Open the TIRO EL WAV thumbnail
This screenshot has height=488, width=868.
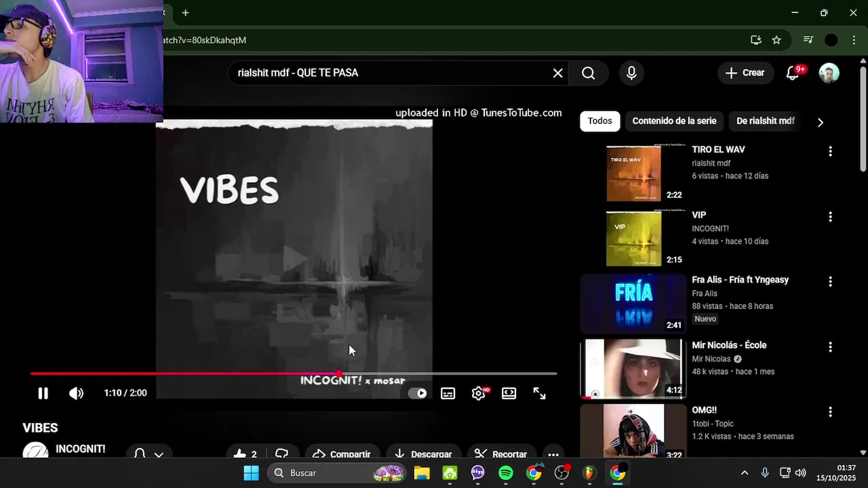[x=633, y=174]
